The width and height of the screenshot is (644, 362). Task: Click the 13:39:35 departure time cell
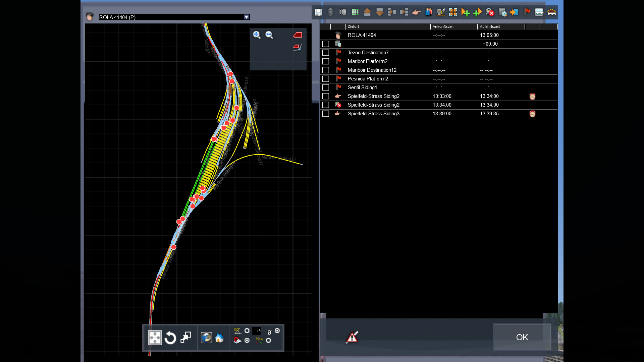pyautogui.click(x=489, y=114)
